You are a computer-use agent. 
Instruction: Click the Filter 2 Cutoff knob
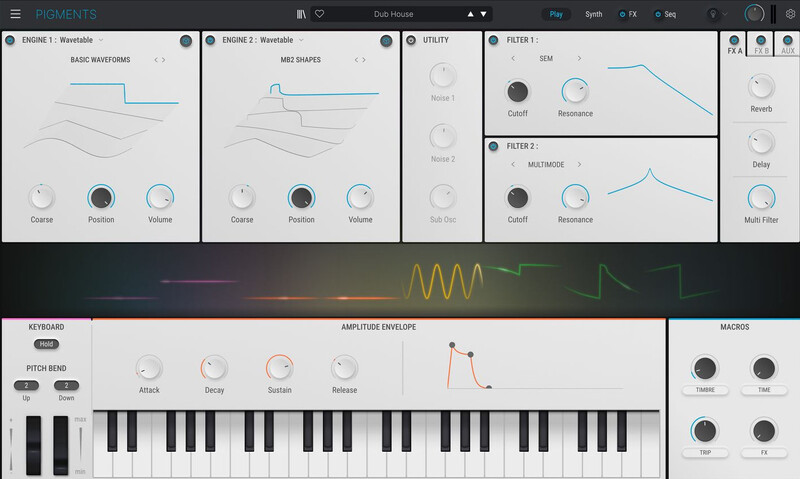pyautogui.click(x=517, y=198)
